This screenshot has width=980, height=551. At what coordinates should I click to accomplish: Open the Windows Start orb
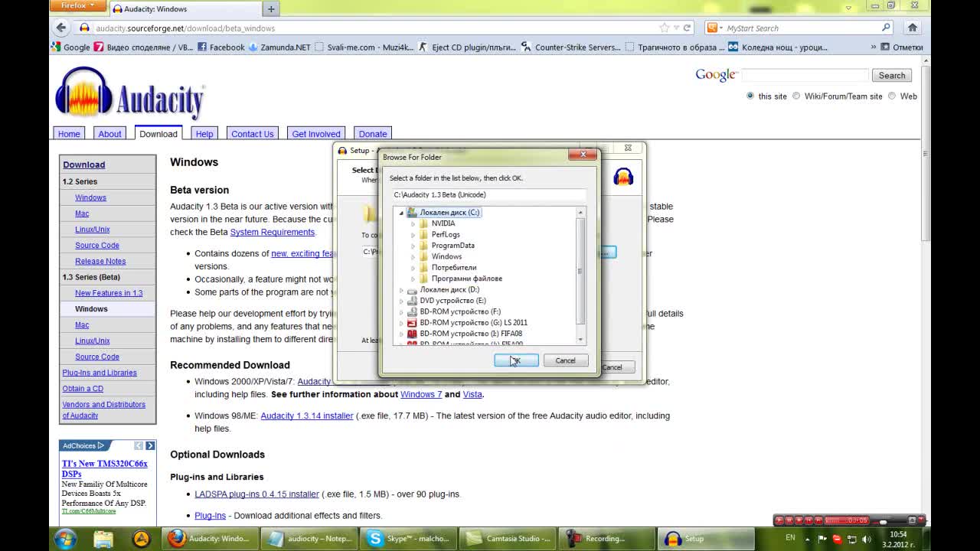(x=65, y=538)
